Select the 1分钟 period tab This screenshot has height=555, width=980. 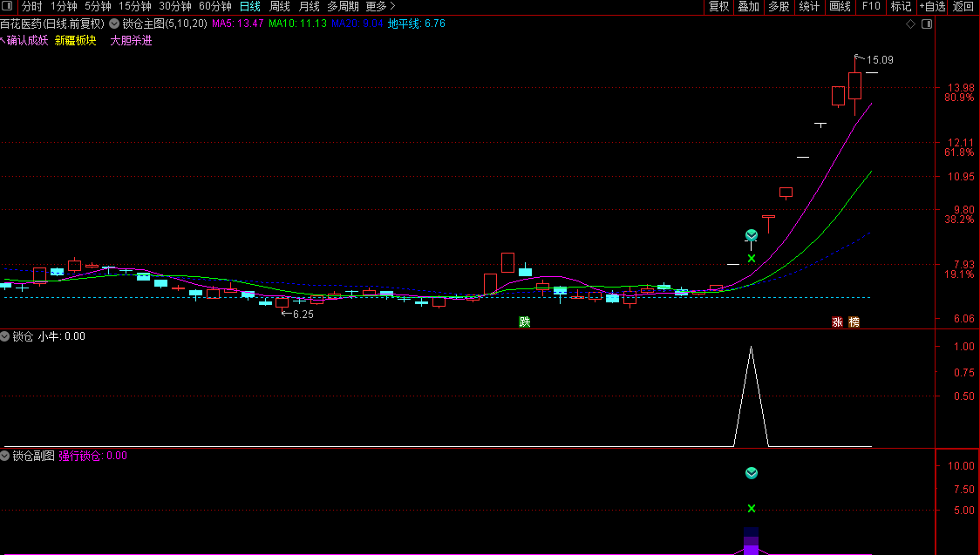[x=64, y=6]
